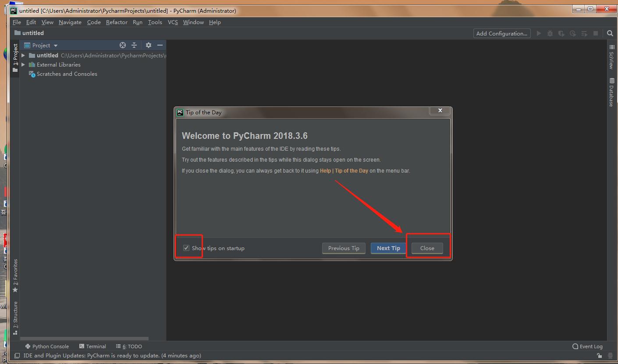Click the Stop square icon
This screenshot has width=618, height=364.
(596, 33)
